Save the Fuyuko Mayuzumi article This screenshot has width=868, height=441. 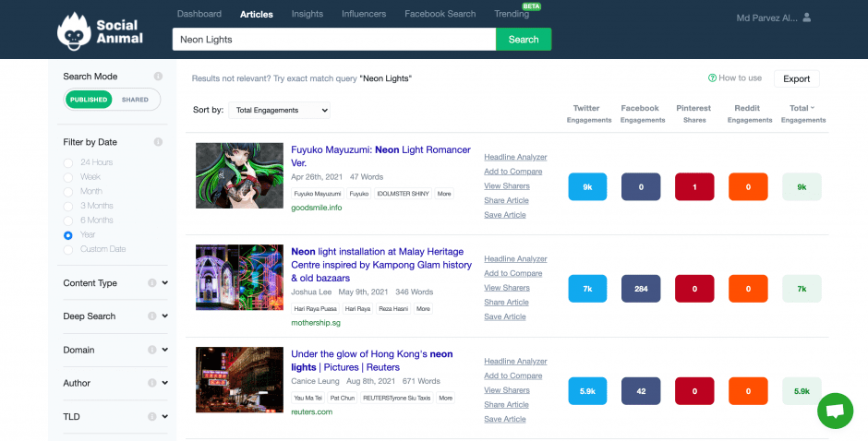[x=505, y=215]
